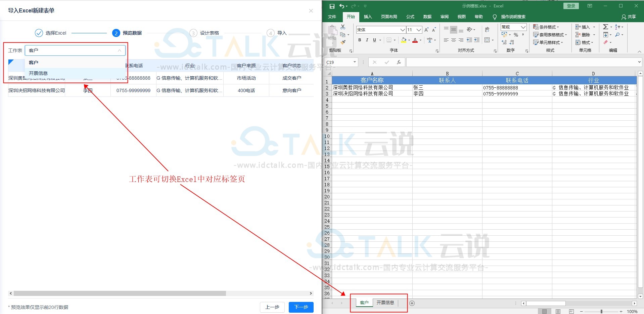Expand the formula bar chevron
Viewport: 644px width, 314px height.
639,62
